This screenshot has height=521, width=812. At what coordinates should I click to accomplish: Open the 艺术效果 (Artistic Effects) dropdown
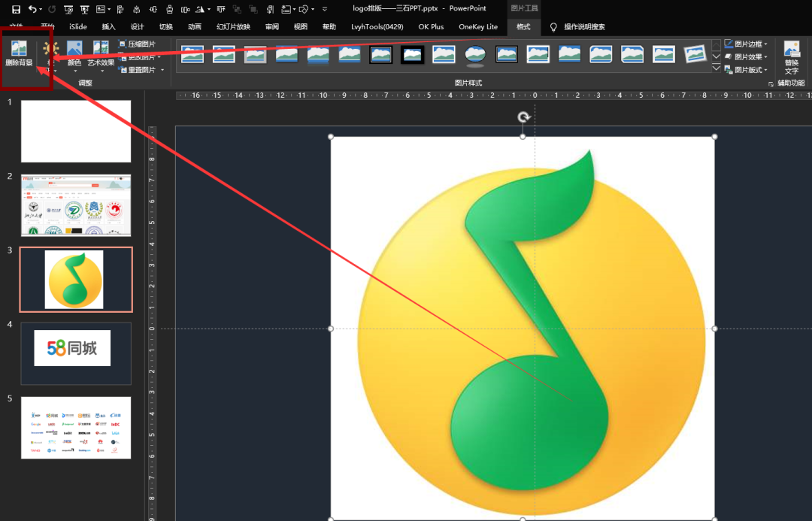(101, 56)
